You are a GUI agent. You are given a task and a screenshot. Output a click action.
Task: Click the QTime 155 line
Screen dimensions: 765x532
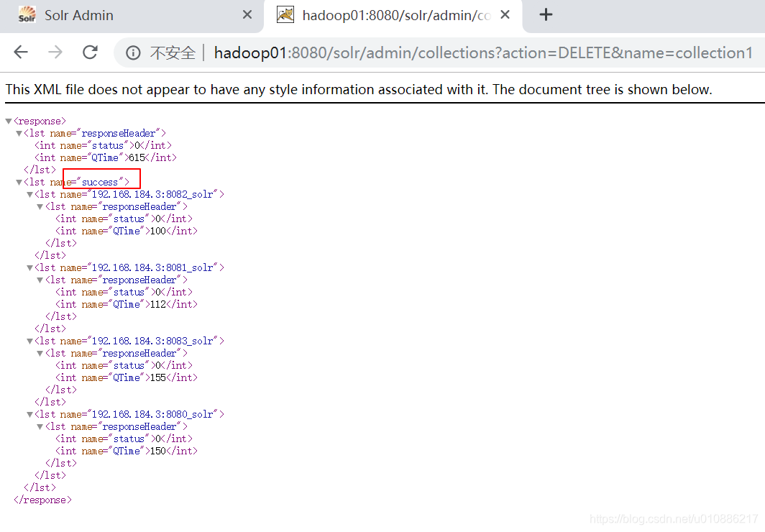127,377
